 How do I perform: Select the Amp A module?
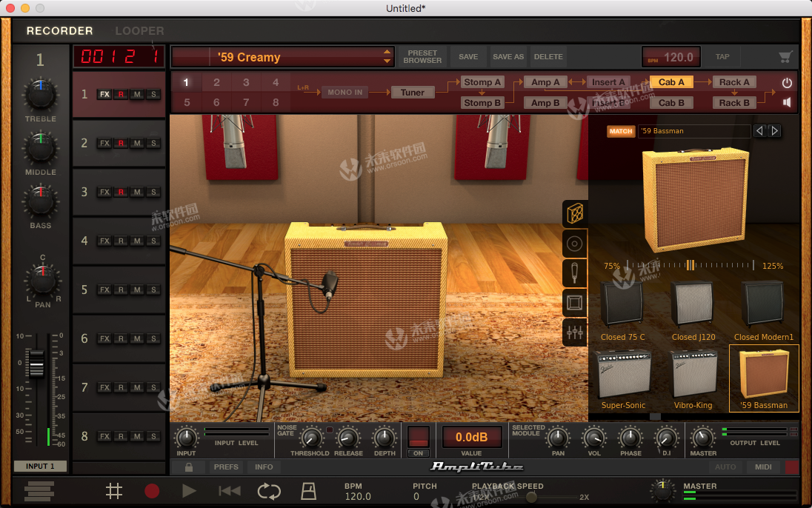pyautogui.click(x=545, y=81)
